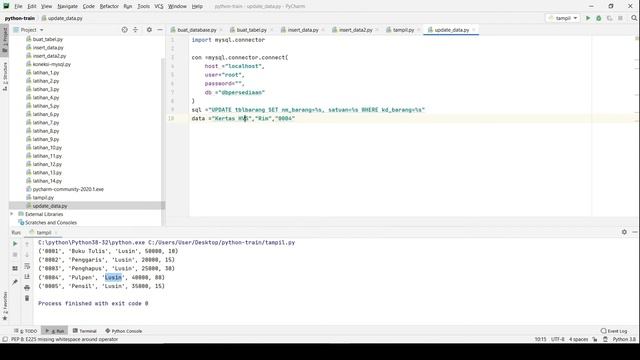Start debugging with the bug icon

[599, 18]
